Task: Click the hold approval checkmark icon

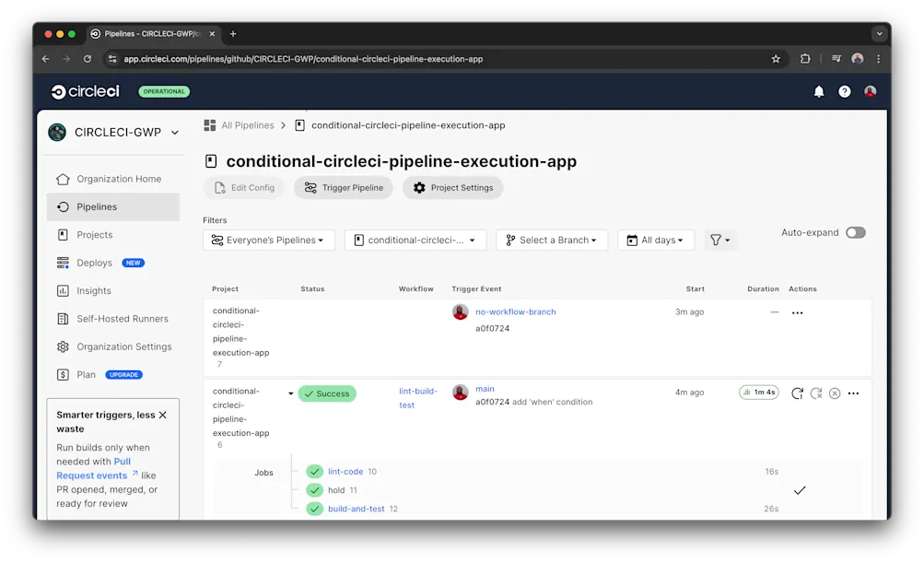Action: (800, 490)
